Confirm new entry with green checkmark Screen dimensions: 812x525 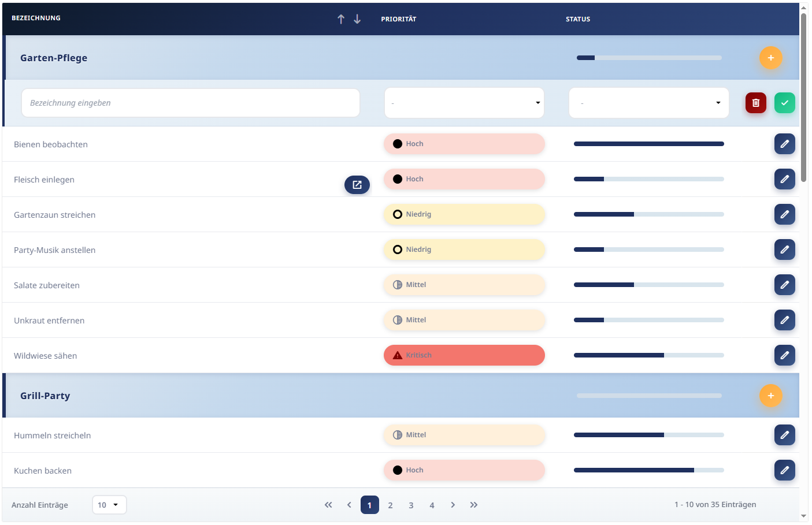[x=784, y=103]
